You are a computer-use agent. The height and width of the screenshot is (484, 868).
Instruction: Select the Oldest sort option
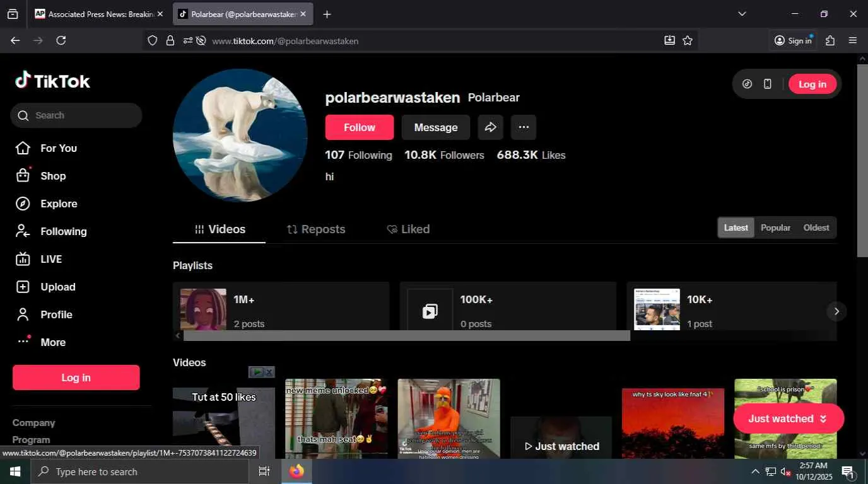tap(816, 228)
